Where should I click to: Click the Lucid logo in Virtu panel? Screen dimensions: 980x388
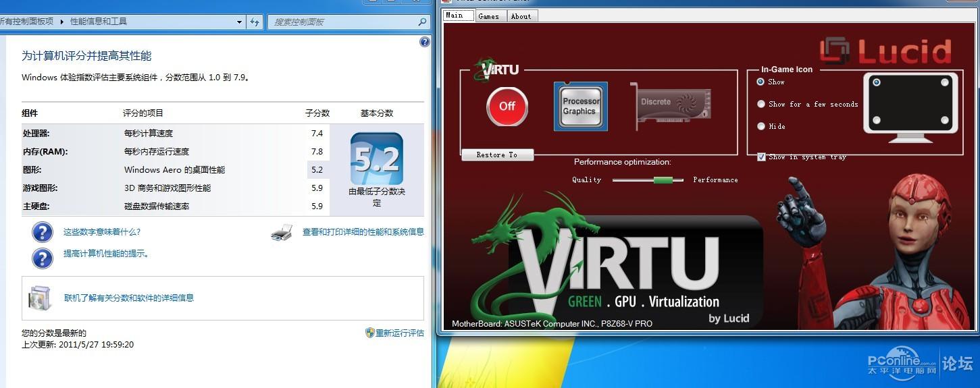tap(885, 51)
